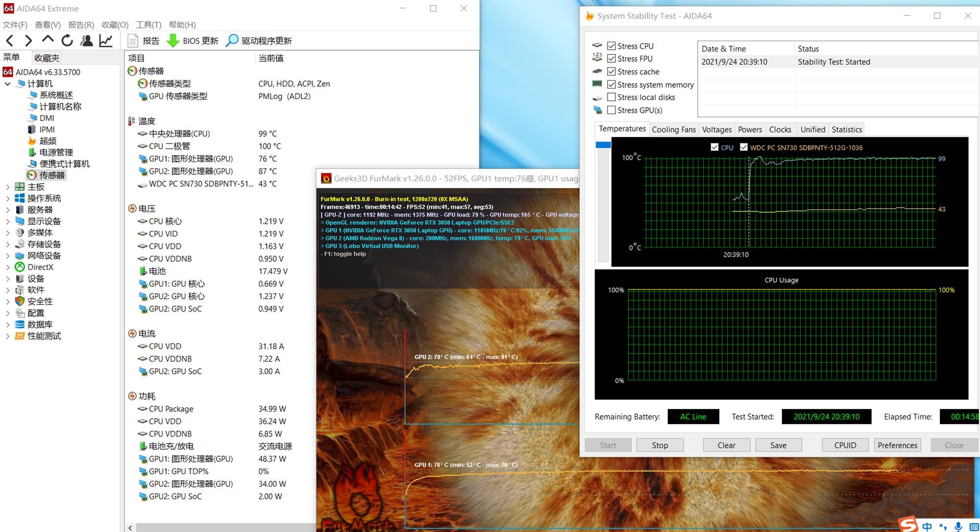Click the refresh icon in the toolbar
This screenshot has height=532, width=980.
67,41
